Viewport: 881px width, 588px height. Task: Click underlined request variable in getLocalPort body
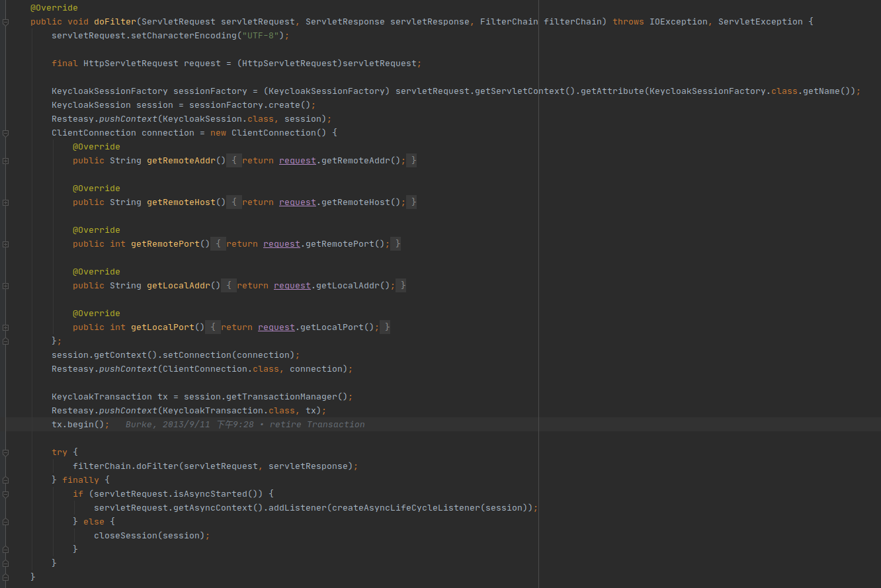click(x=276, y=327)
